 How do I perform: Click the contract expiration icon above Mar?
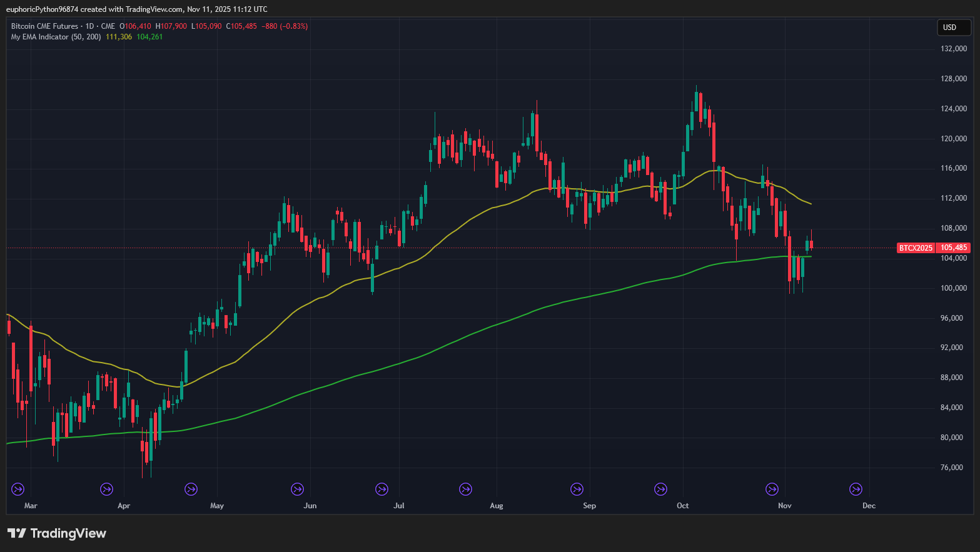[x=18, y=489]
